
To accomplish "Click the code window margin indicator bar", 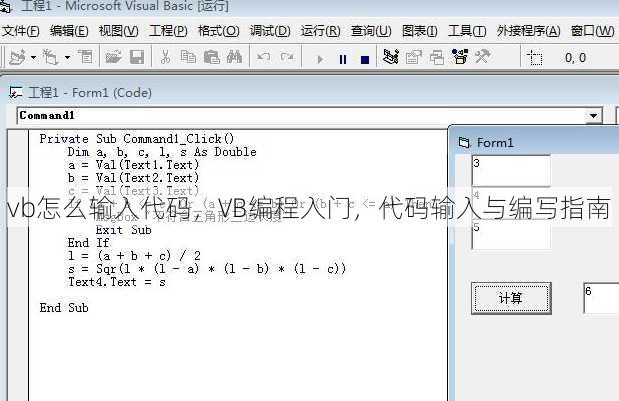I will (x=18, y=265).
